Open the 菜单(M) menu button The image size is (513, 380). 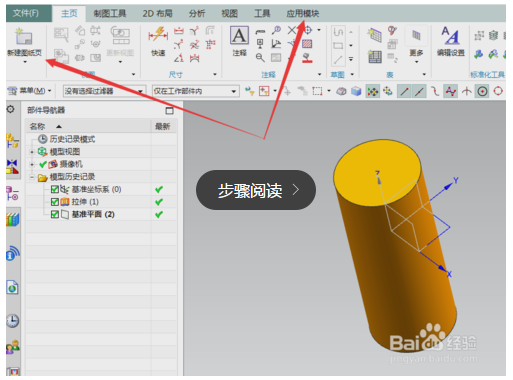[x=29, y=91]
